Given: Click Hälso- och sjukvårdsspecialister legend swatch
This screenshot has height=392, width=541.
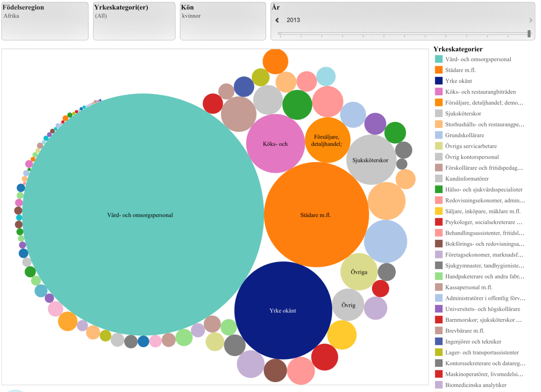Looking at the screenshot, I should [439, 190].
